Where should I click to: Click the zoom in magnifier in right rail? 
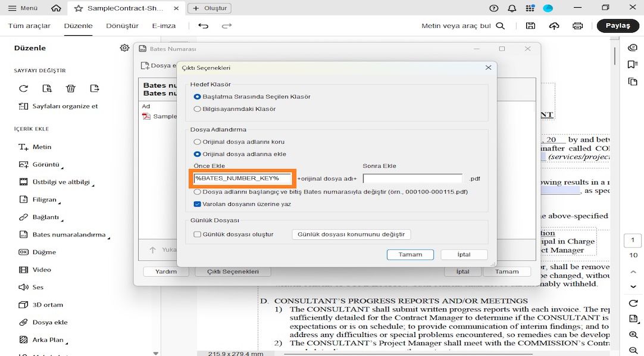click(633, 335)
